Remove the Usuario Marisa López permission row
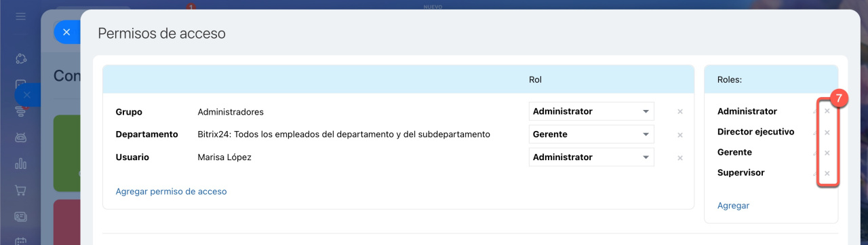868x245 pixels. tap(680, 158)
